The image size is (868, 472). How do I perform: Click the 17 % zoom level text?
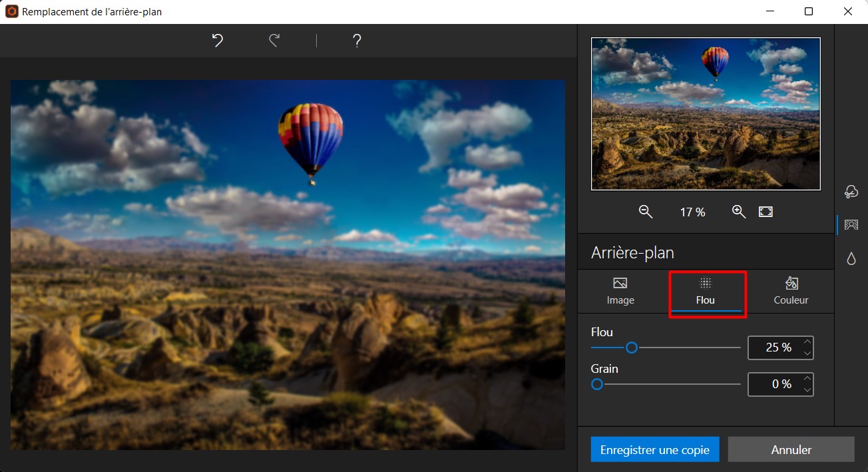pyautogui.click(x=692, y=212)
